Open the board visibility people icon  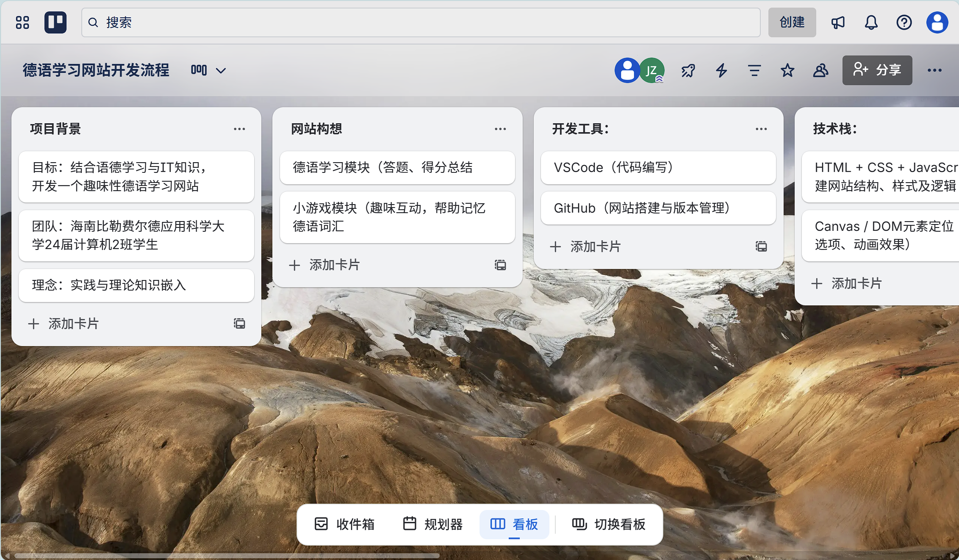point(820,70)
